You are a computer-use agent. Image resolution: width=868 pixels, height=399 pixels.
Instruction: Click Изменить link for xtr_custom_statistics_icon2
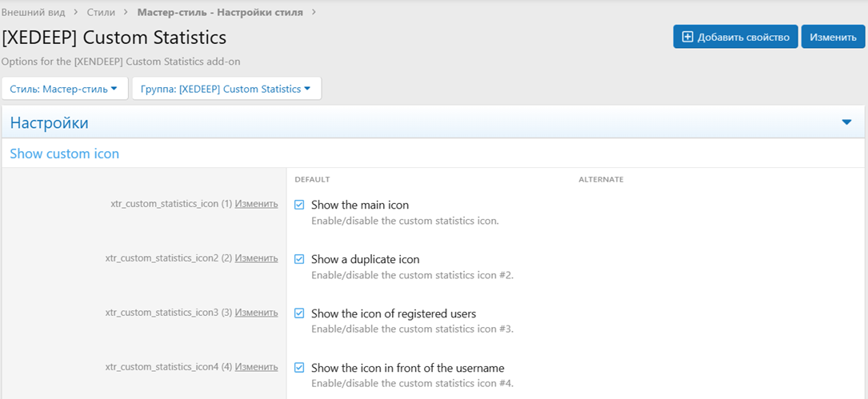[256, 258]
